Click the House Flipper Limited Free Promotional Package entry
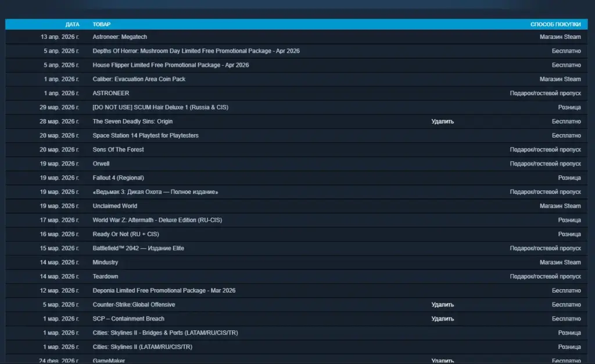Screen dimensions: 595x364 pyautogui.click(x=170, y=65)
